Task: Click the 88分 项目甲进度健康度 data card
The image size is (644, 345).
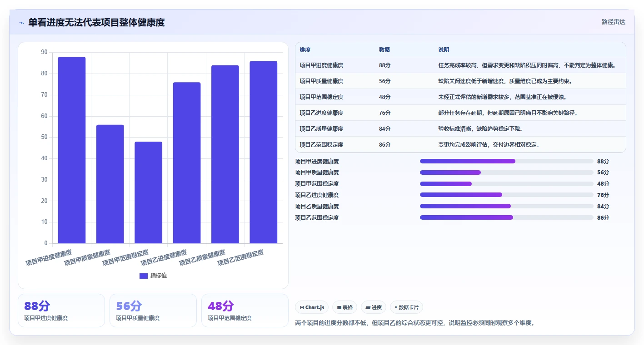Action: pos(61,310)
